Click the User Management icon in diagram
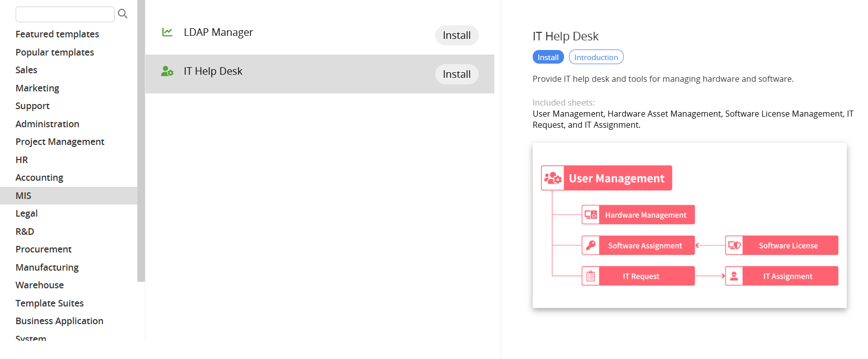The image size is (868, 359). point(553,178)
